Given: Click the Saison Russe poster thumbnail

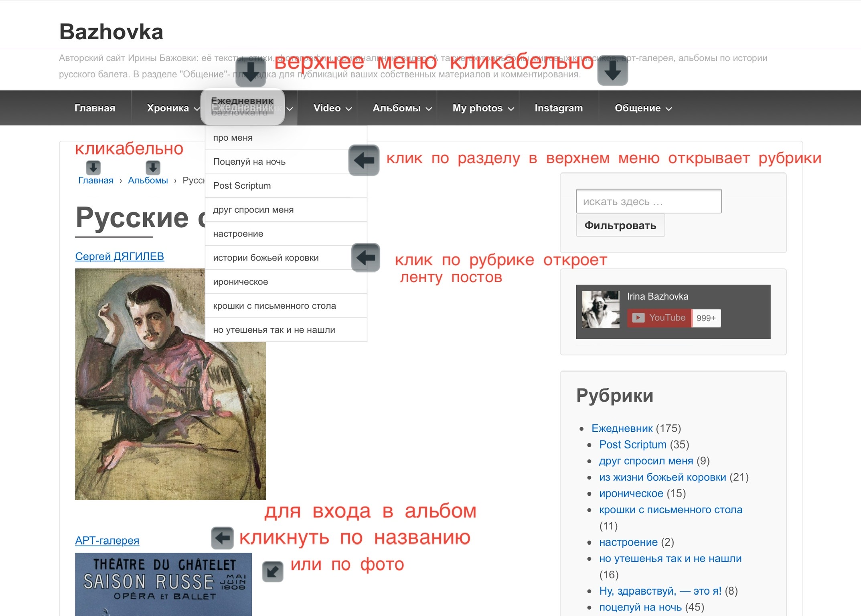Looking at the screenshot, I should (164, 584).
